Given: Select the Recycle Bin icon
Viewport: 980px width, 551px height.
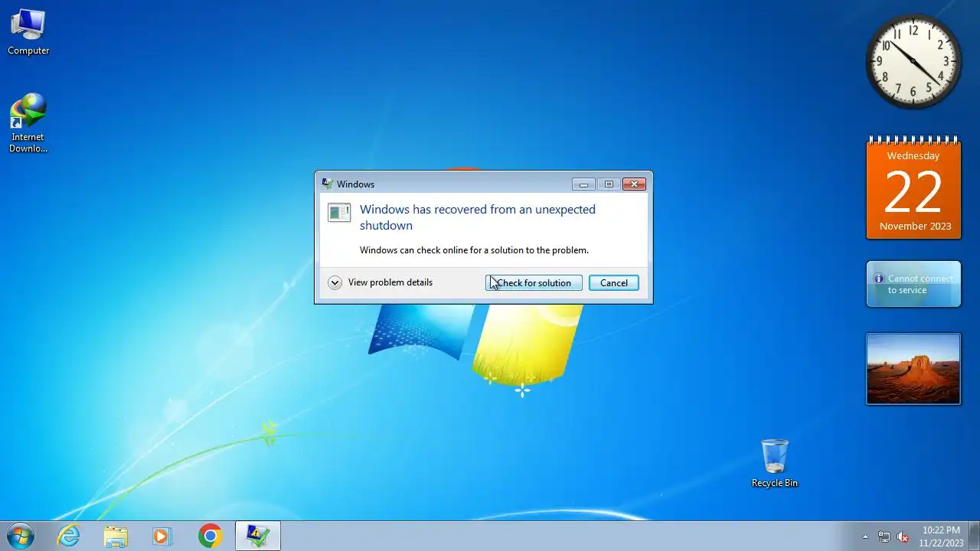Looking at the screenshot, I should [x=774, y=463].
